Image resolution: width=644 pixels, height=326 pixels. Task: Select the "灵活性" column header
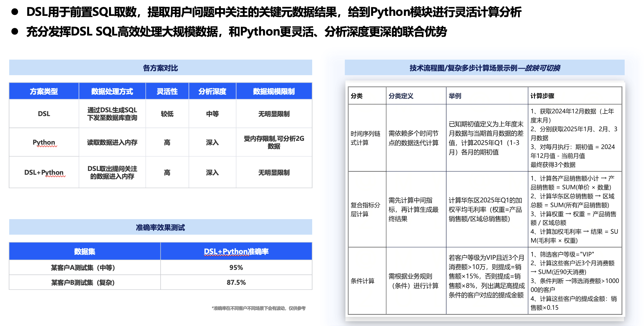(x=167, y=91)
